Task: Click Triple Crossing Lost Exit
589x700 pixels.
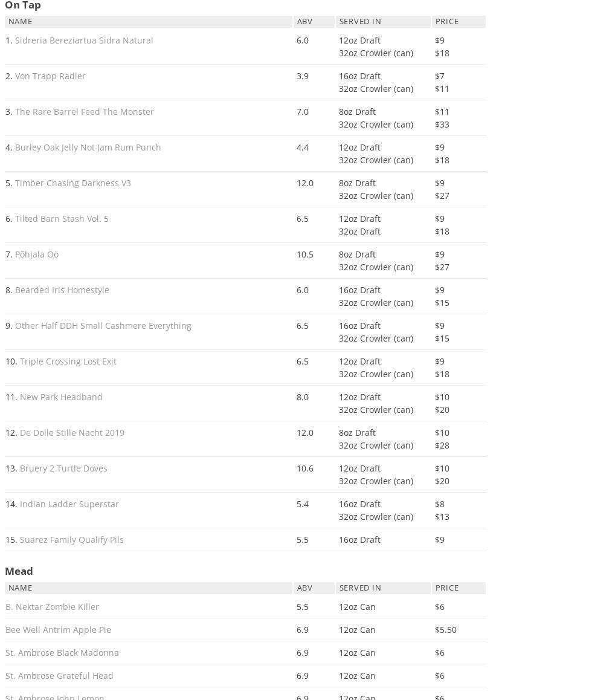Action: 68,361
